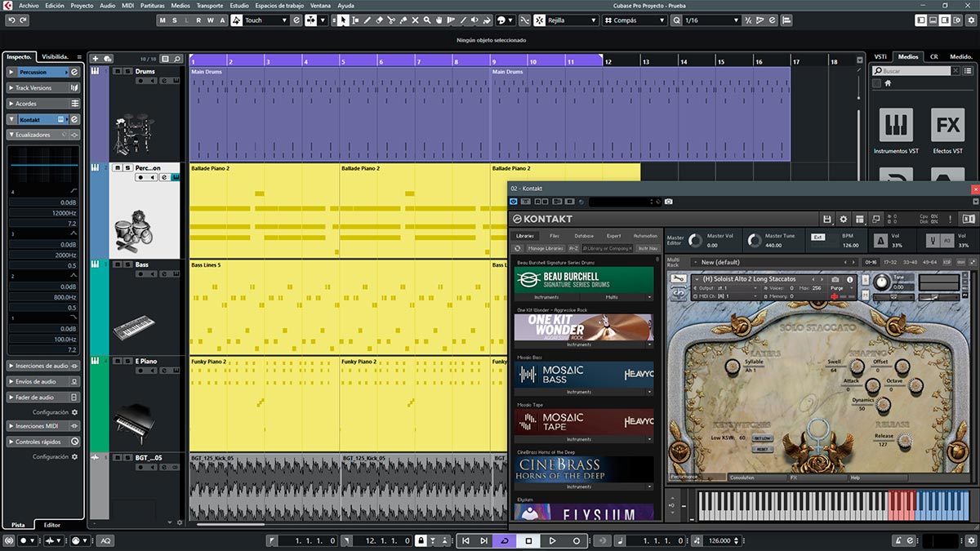Click the Buscar search field in Medios
Viewport: 980px width, 551px height.
tap(911, 71)
